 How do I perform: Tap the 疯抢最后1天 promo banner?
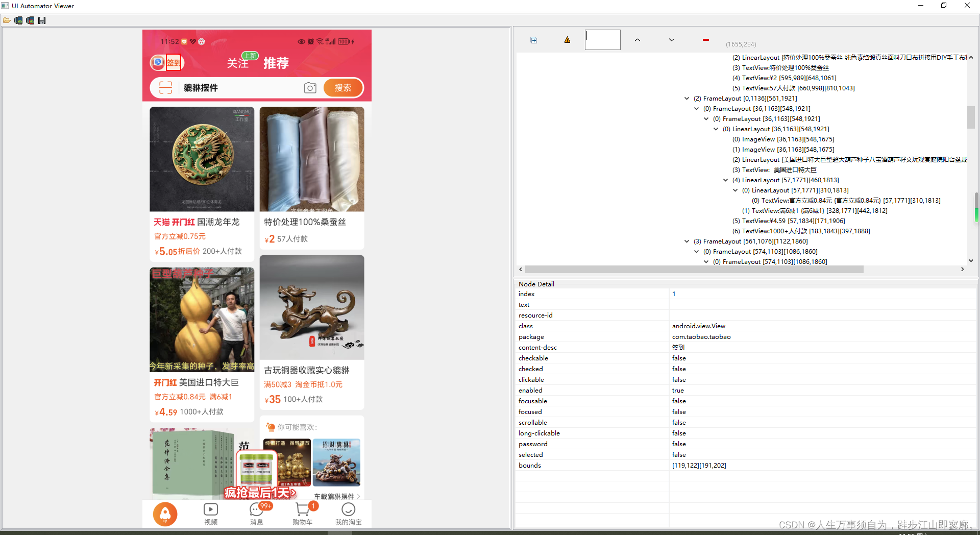[260, 493]
